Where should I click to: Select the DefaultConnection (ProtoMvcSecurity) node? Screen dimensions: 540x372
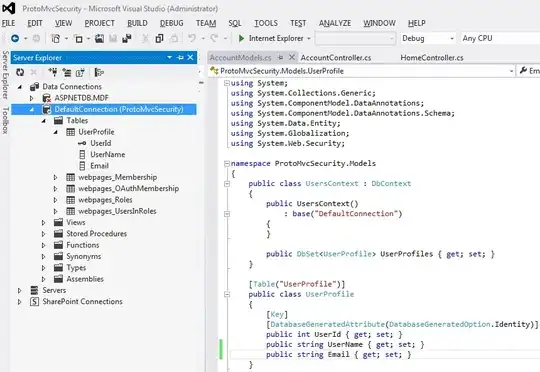(104, 110)
